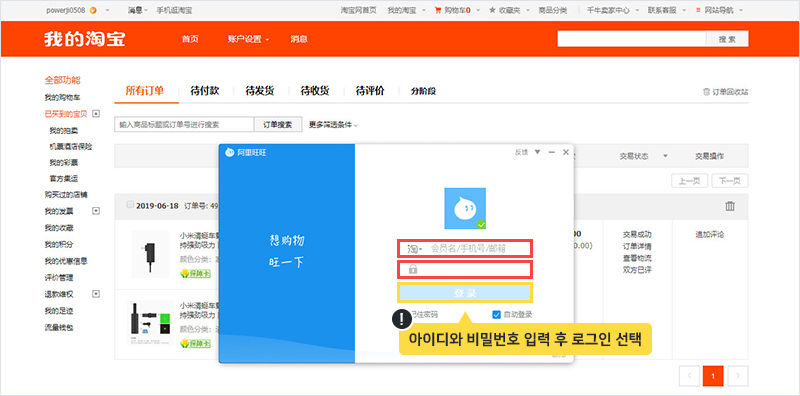800x396 pixels.
Task: Click the 反馈 feedback link in dialog
Action: click(x=521, y=152)
